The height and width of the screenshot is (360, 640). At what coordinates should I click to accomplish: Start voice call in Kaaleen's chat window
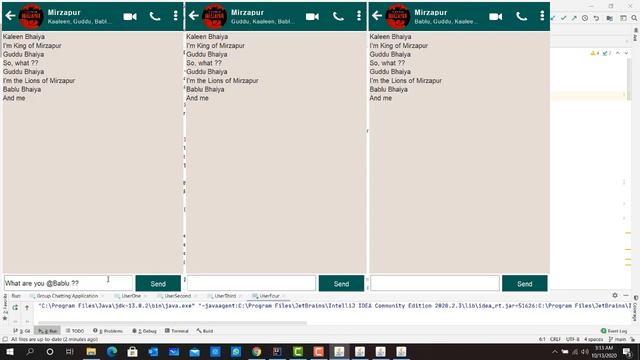coord(155,16)
